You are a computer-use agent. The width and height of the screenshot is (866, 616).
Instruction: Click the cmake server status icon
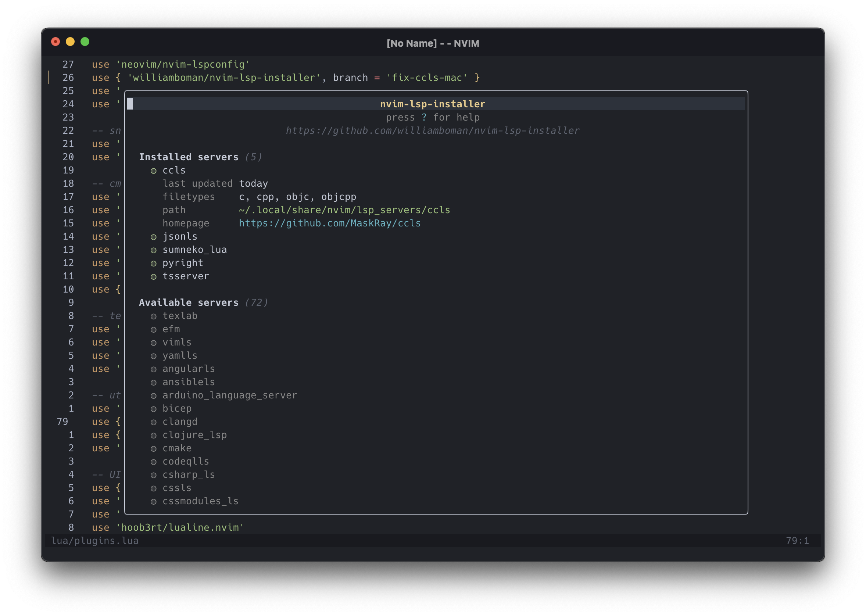pos(153,448)
